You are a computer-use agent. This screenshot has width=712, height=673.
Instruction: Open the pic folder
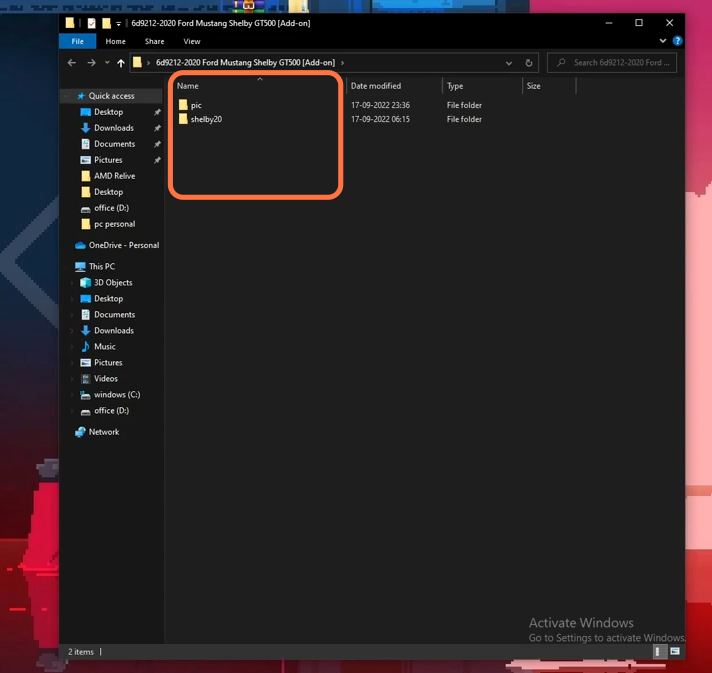[x=196, y=105]
